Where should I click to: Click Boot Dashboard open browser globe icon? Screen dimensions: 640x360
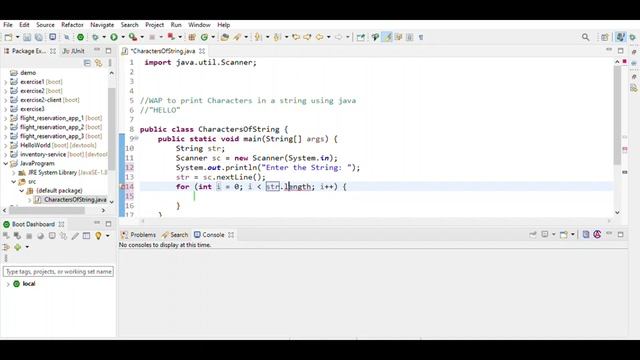point(40,236)
